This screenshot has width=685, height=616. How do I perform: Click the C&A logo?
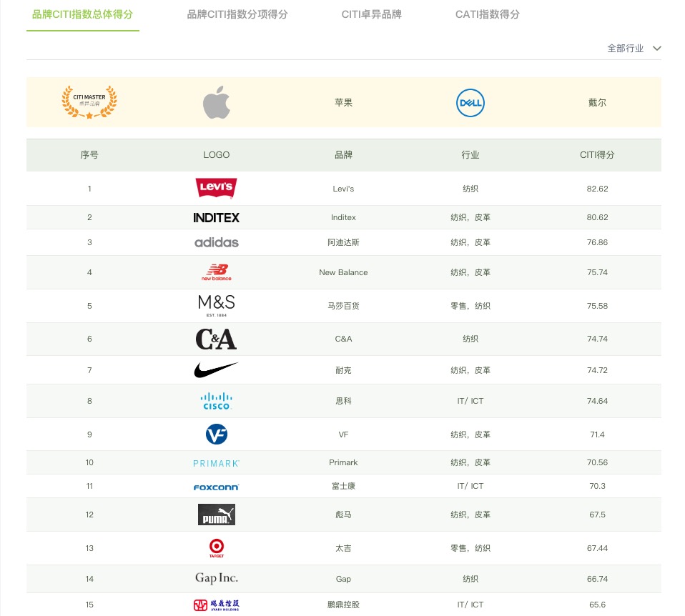point(216,339)
